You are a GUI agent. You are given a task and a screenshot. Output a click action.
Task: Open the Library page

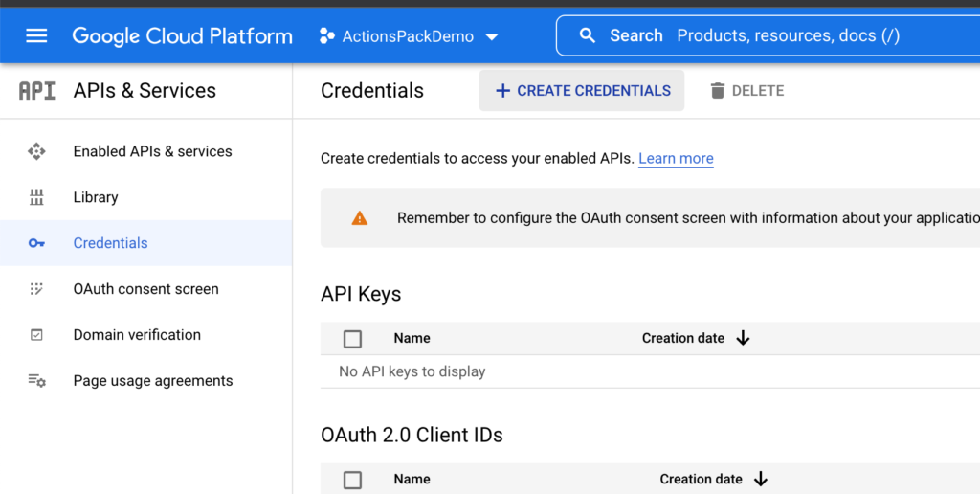point(96,197)
